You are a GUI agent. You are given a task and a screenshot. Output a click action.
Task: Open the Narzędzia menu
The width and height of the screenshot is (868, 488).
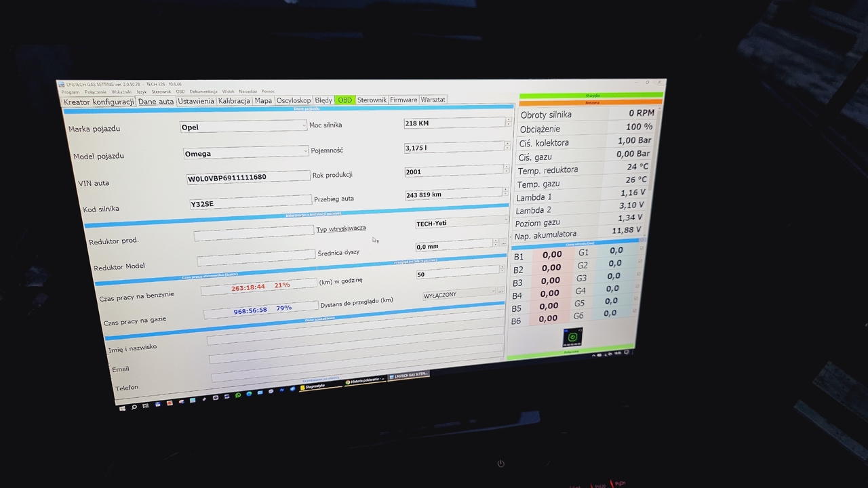click(248, 91)
